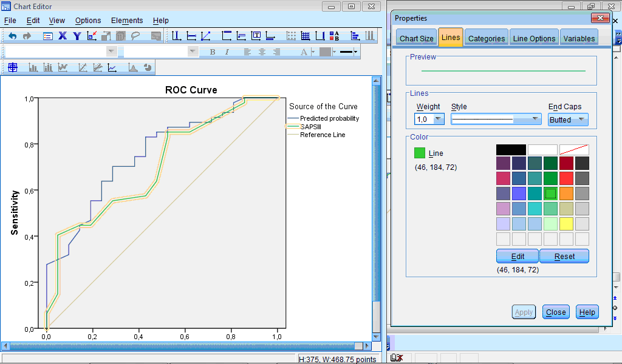Select the X axis icon
The image size is (622, 364).
(63, 36)
